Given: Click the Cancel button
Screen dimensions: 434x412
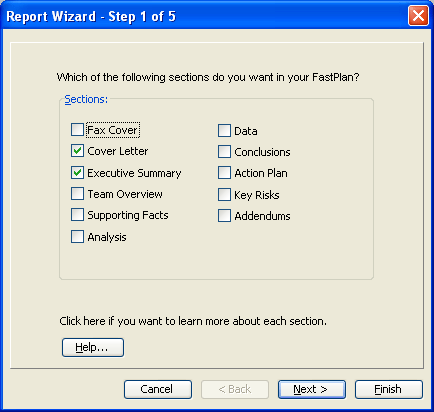Looking at the screenshot, I should [x=158, y=389].
